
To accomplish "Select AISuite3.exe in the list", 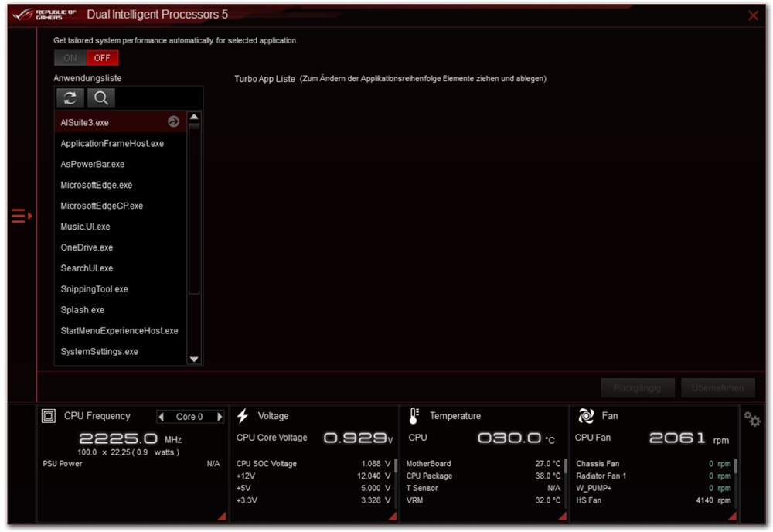I will click(x=121, y=122).
